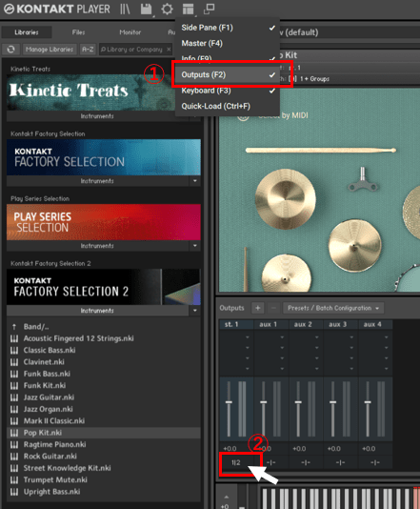
Task: Select Acoustic Fingered 12 Strings.nki
Action: (x=104, y=338)
